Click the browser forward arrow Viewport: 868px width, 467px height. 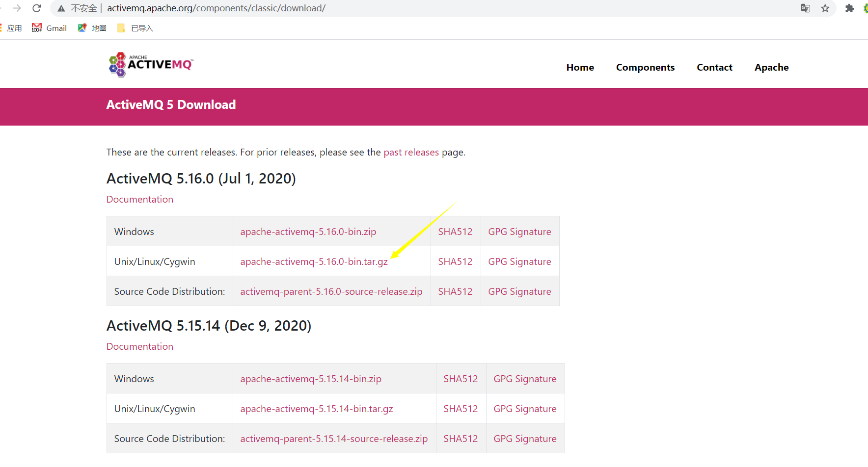tap(17, 8)
